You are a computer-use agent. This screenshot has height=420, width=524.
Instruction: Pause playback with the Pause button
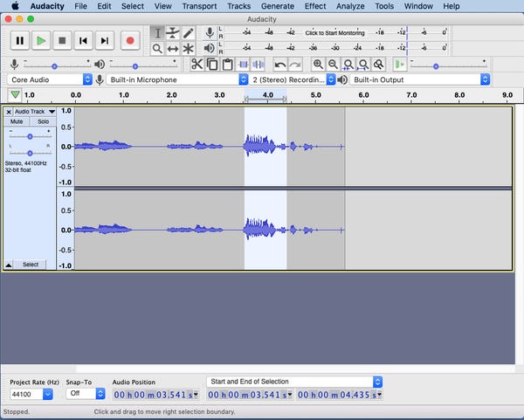[x=20, y=41]
